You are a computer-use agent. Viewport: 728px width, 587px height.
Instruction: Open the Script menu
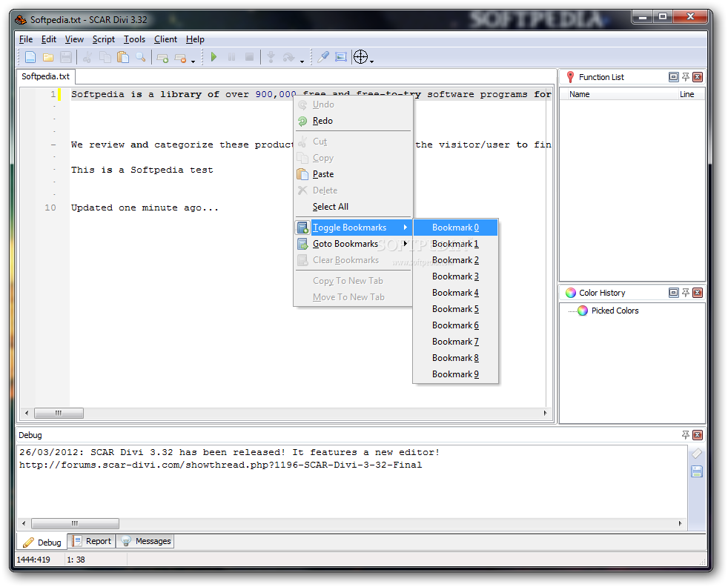pos(104,39)
